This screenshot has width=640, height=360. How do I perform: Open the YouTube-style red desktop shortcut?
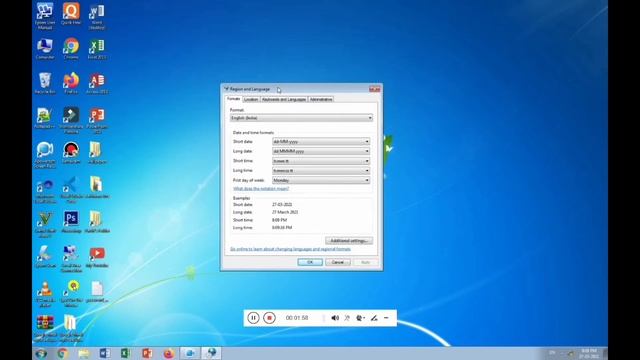(97, 257)
